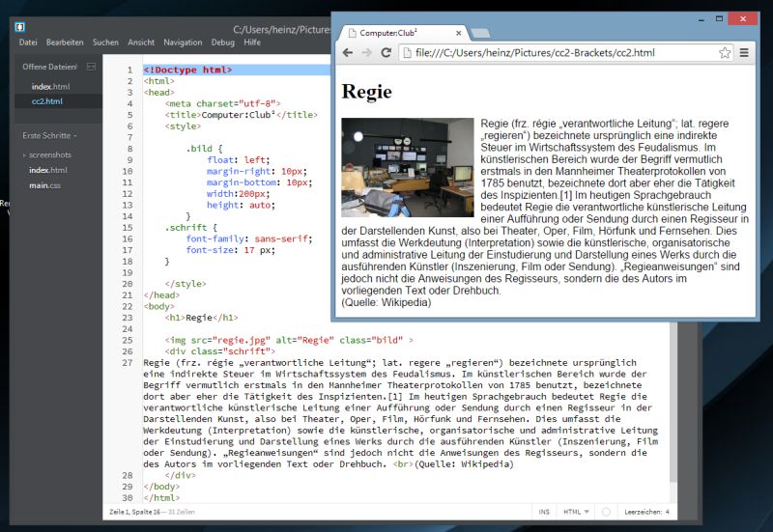The image size is (773, 532).
Task: Open the Erste Schritte project dropdown
Action: pos(50,135)
